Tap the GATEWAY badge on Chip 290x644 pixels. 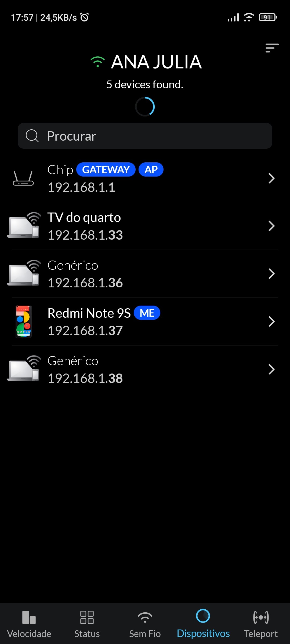tap(106, 170)
